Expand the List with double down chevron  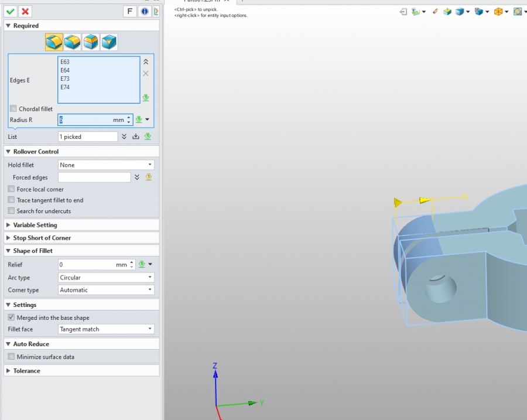[124, 136]
